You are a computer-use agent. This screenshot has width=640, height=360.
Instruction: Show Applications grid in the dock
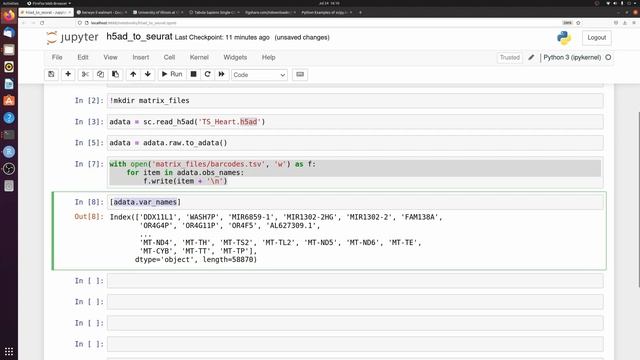coord(9,351)
